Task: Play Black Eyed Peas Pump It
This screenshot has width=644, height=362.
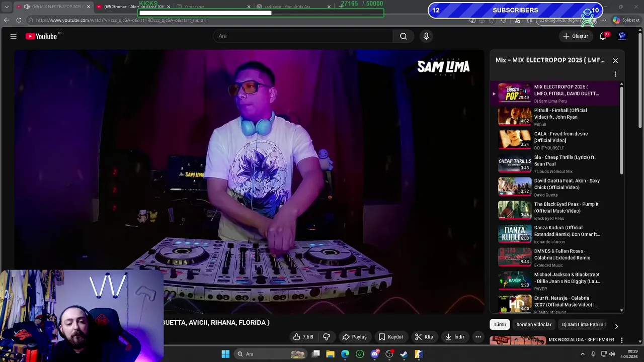Action: coord(556,211)
